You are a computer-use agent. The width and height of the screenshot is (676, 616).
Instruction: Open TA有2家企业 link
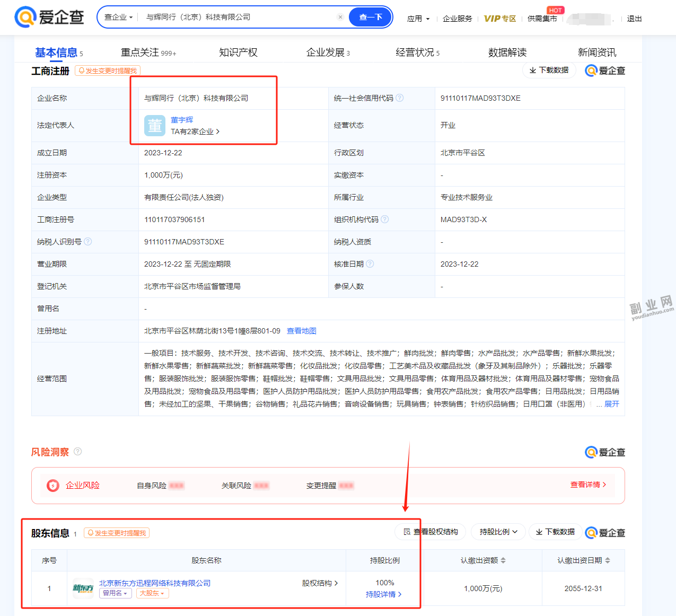[195, 131]
